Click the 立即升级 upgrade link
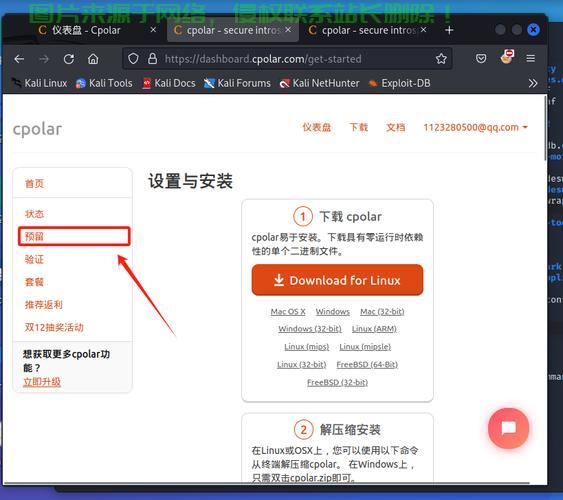Viewport: 563px width, 500px height. (42, 382)
